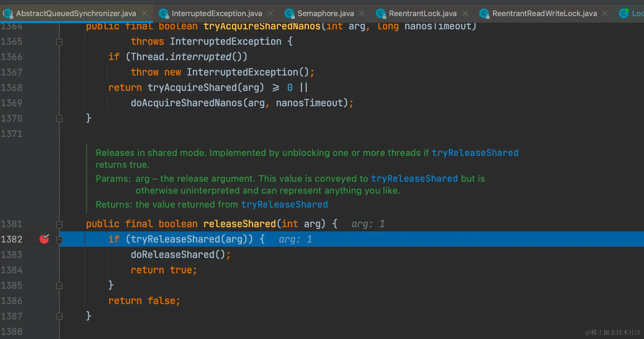Follow the tryReleaseShared link in the Returns line

(x=284, y=204)
